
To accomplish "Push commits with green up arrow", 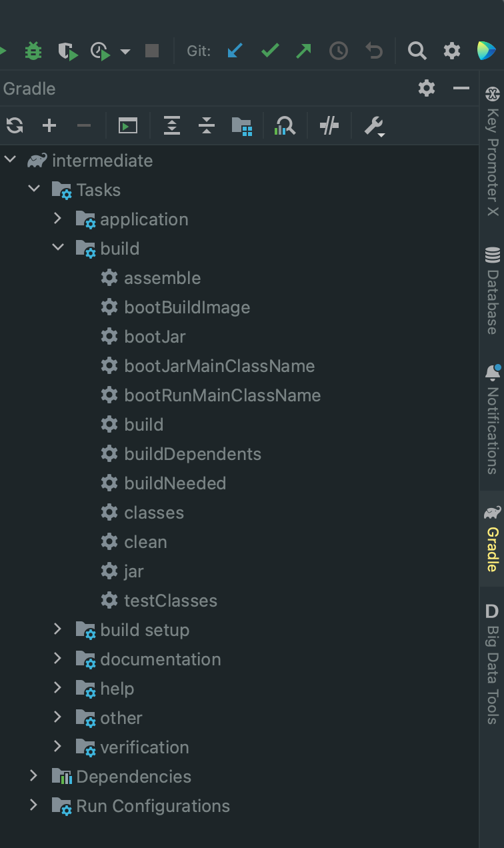I will (304, 51).
